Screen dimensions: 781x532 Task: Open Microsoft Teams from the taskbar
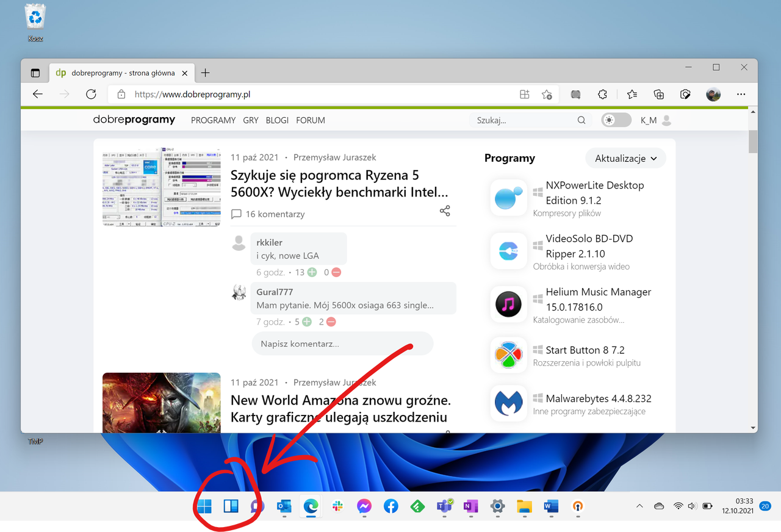(444, 506)
